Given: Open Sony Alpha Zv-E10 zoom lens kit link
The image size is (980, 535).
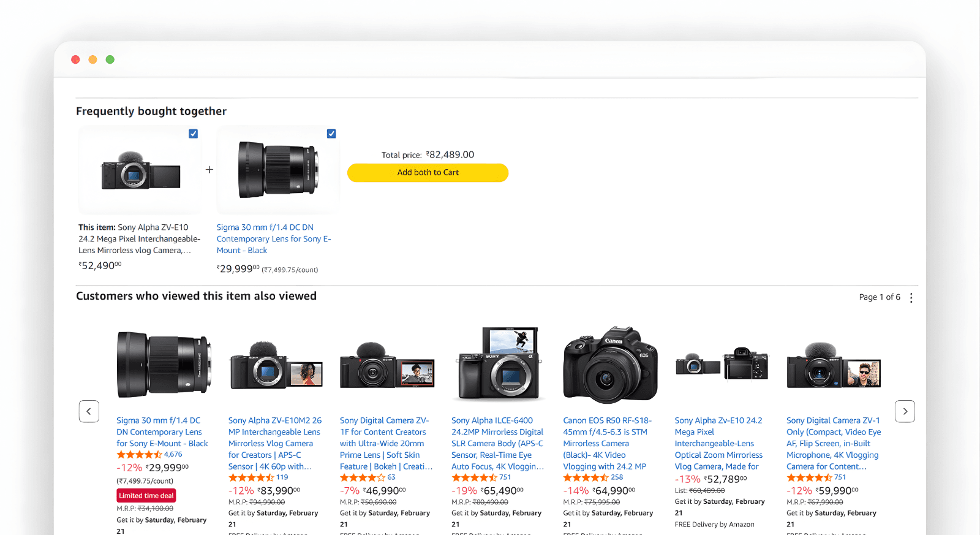Looking at the screenshot, I should coord(718,444).
